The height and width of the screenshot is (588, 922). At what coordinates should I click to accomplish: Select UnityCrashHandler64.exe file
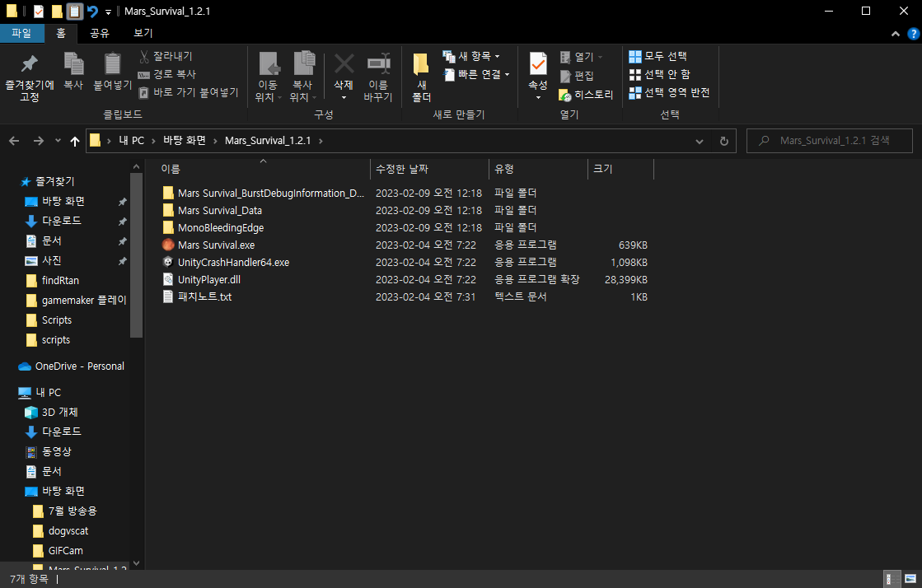(233, 262)
